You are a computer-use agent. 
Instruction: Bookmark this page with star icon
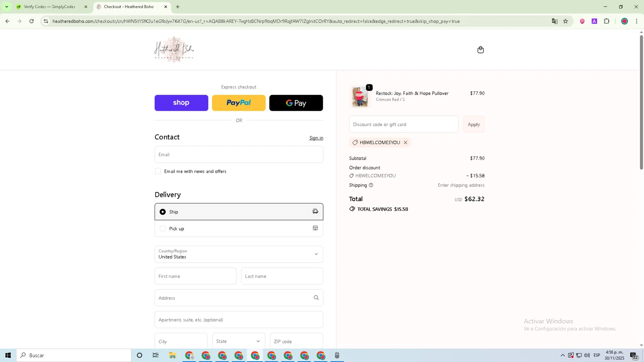(565, 21)
